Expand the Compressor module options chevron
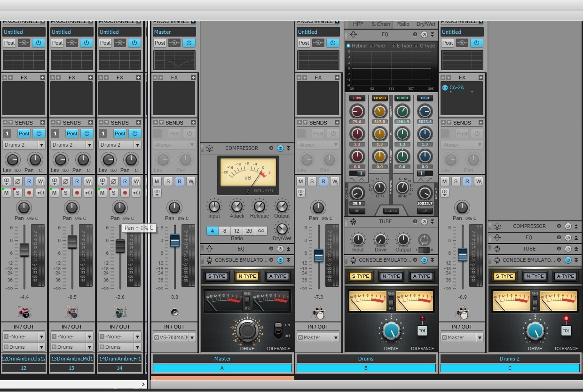583x392 pixels. tap(287, 148)
